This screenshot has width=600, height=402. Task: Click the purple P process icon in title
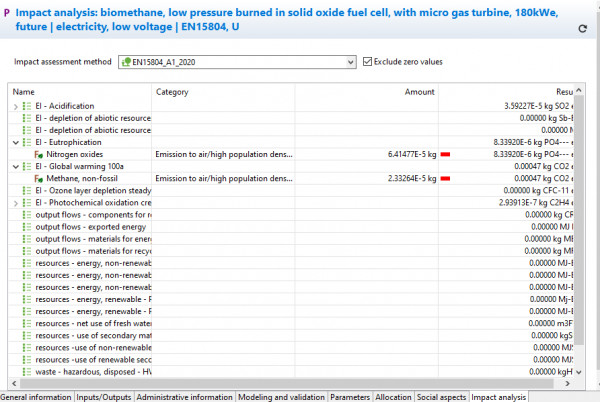(x=7, y=13)
